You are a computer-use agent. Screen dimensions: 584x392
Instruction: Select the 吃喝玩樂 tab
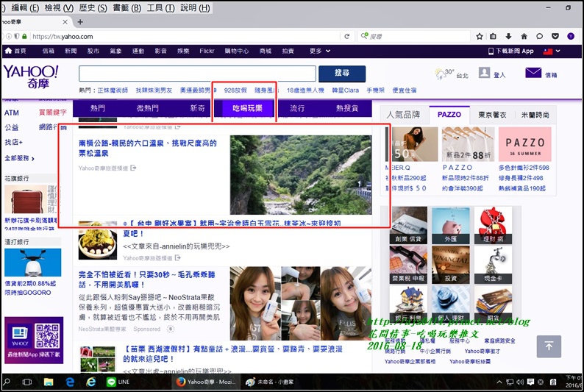click(247, 108)
